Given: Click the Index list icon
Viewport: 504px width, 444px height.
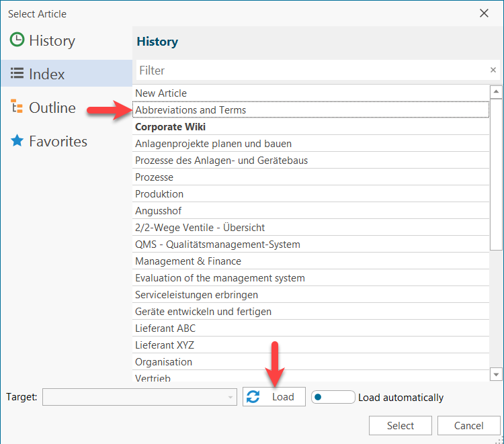Looking at the screenshot, I should pos(17,74).
